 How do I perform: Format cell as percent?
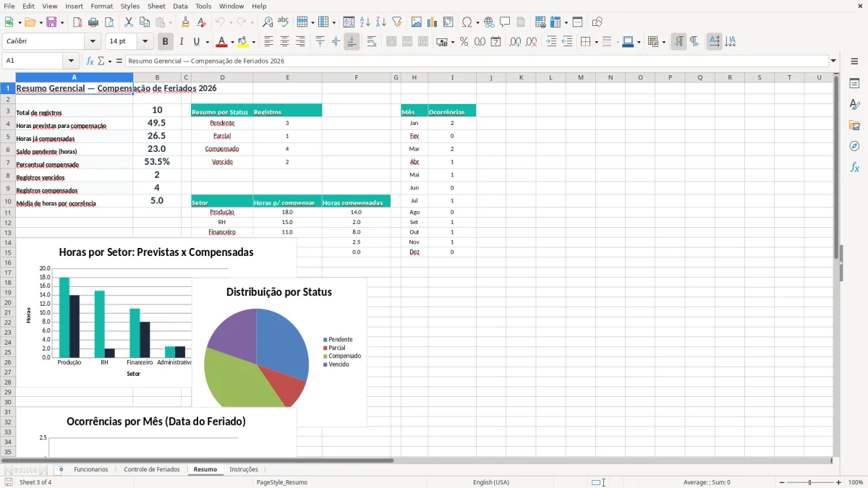(464, 42)
